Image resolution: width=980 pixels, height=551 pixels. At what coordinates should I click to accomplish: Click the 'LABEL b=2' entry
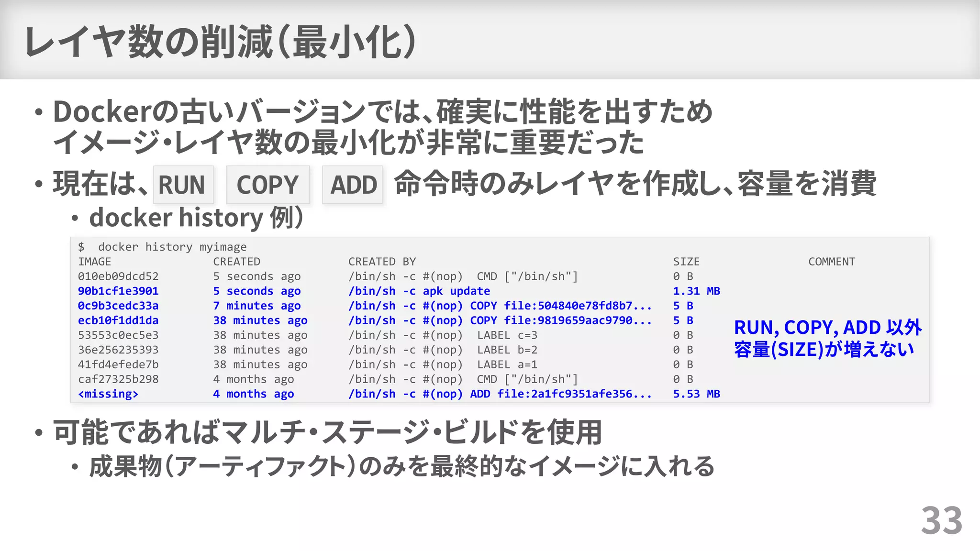[507, 350]
